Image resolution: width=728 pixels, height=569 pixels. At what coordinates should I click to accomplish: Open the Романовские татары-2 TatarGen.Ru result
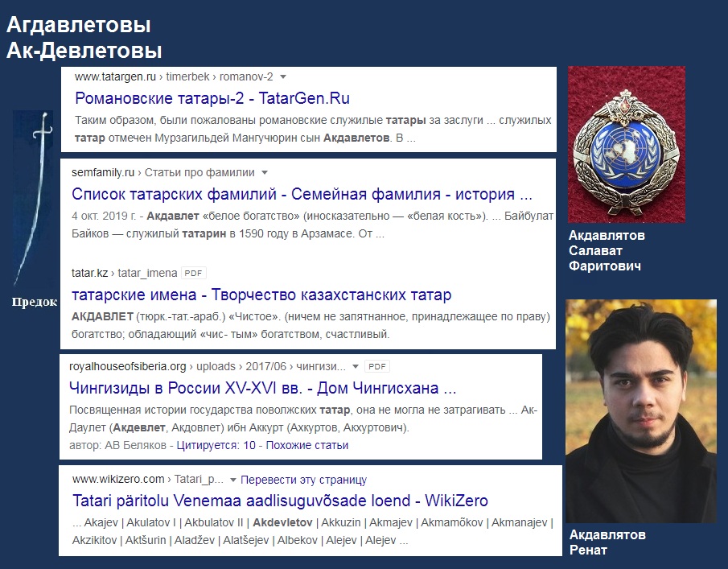tap(212, 98)
